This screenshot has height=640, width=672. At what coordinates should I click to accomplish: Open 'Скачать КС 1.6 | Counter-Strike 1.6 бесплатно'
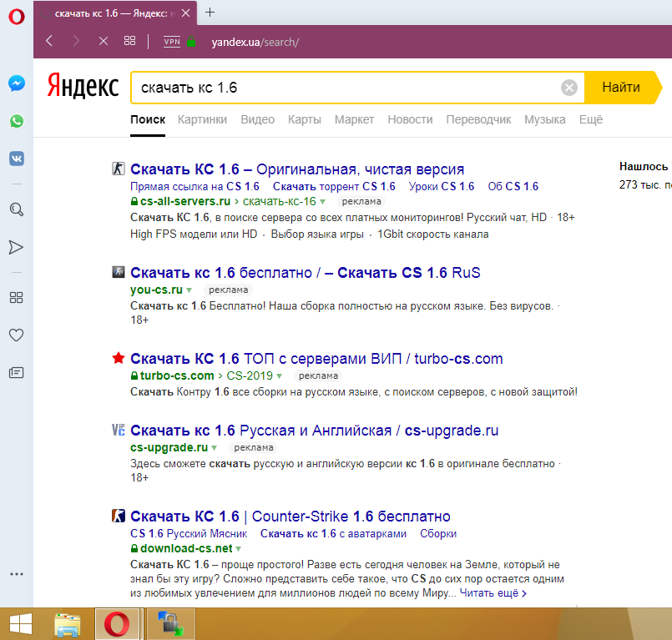[291, 517]
